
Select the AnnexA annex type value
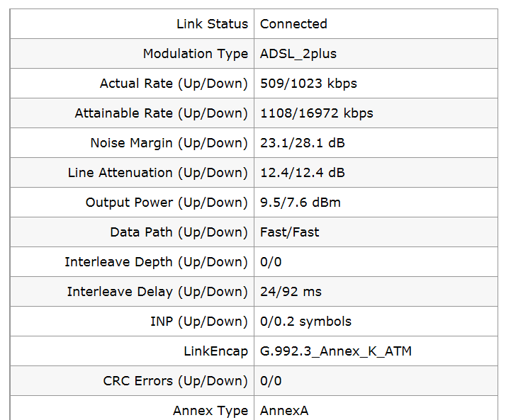pos(284,411)
